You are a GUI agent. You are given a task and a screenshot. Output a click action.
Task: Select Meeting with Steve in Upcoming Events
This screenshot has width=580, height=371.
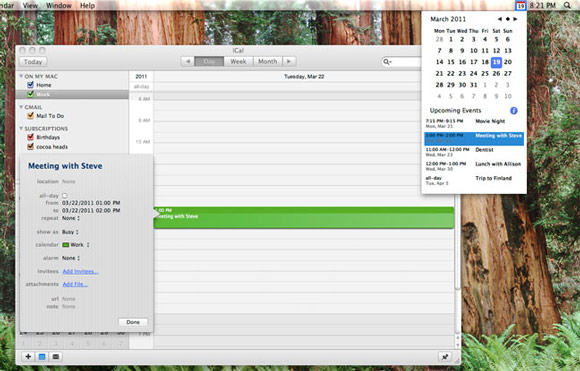click(474, 138)
